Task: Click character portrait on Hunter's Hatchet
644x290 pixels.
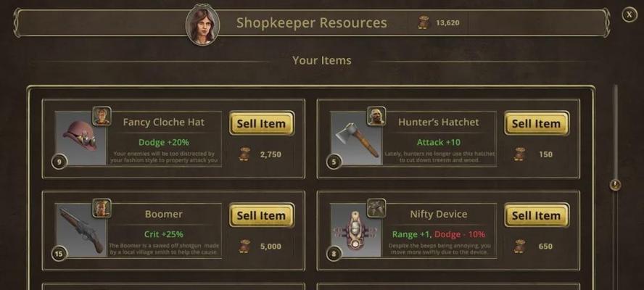Action: click(x=376, y=116)
